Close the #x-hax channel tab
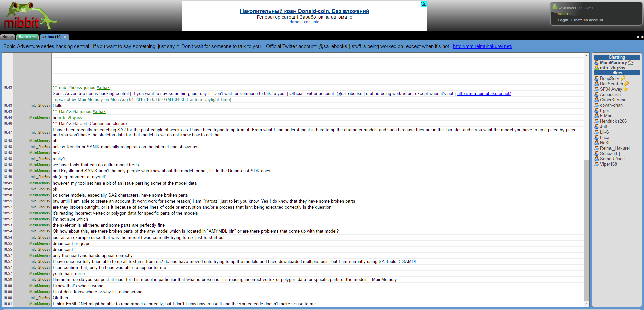 [65, 37]
